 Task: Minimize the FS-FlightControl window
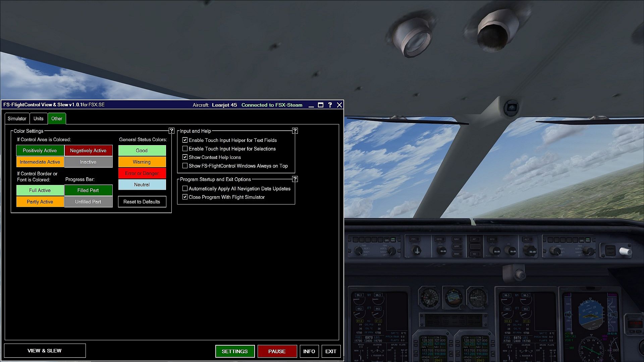[x=311, y=105]
